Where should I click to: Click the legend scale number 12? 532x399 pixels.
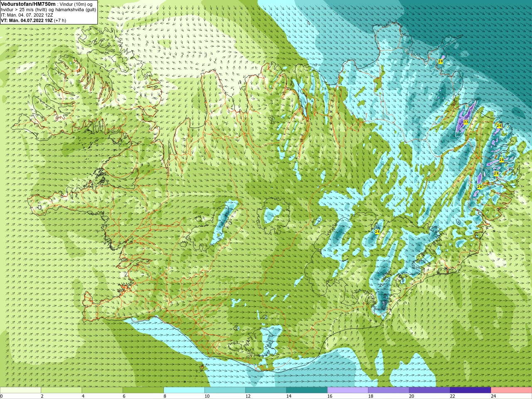click(248, 396)
